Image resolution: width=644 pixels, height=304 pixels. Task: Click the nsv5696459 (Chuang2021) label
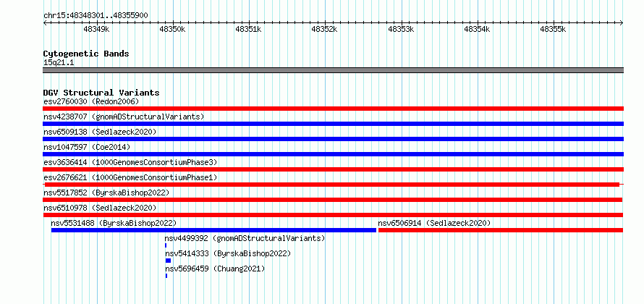pos(215,269)
